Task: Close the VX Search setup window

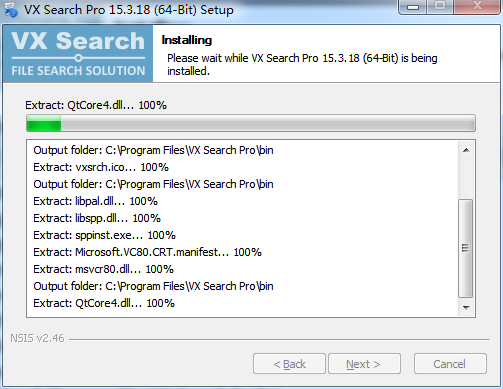Action: (x=477, y=7)
